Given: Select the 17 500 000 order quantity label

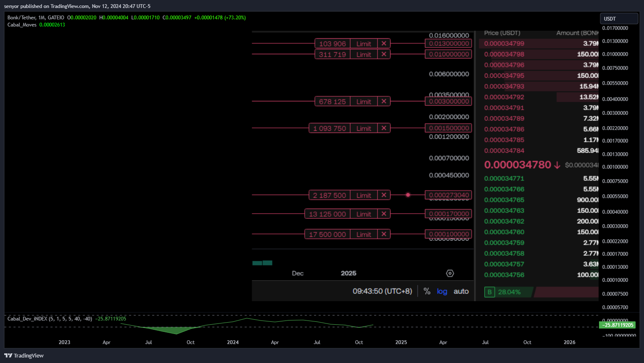Looking at the screenshot, I should coord(327,234).
